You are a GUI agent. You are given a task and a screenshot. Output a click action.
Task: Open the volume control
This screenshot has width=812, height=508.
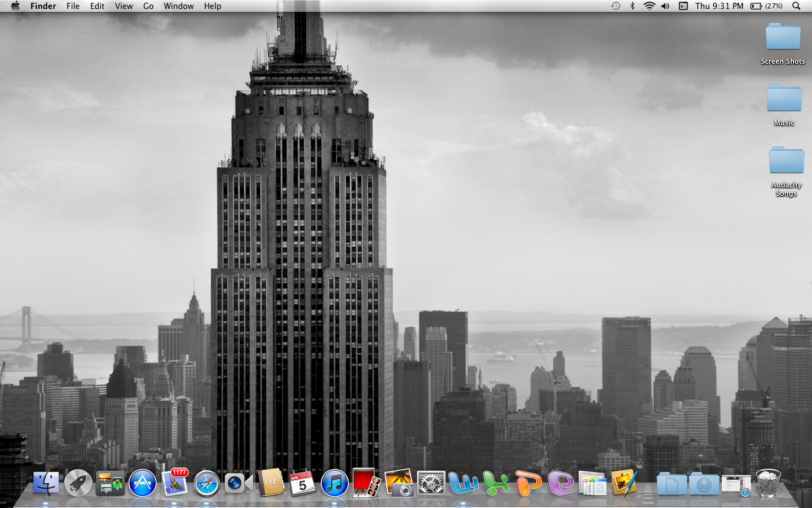665,6
